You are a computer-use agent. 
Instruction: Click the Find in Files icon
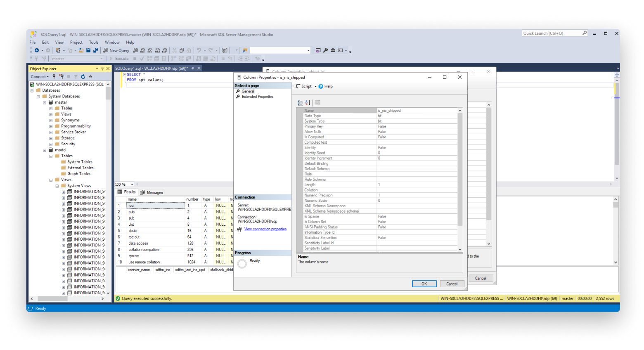click(x=245, y=50)
